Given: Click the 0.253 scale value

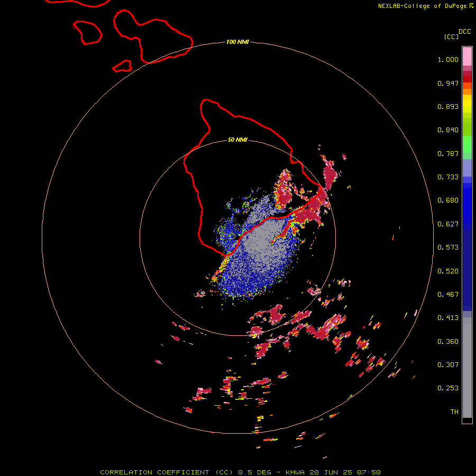Looking at the screenshot, I should (448, 388).
